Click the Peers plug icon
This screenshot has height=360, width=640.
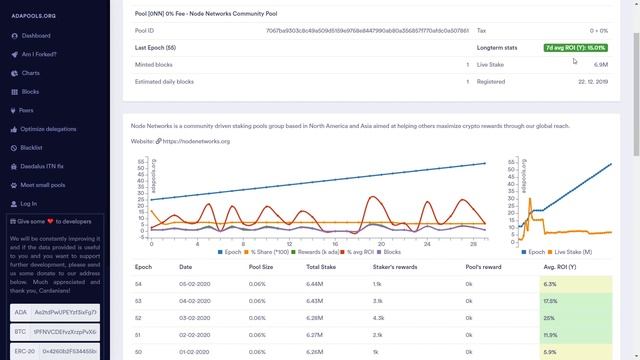click(x=13, y=111)
